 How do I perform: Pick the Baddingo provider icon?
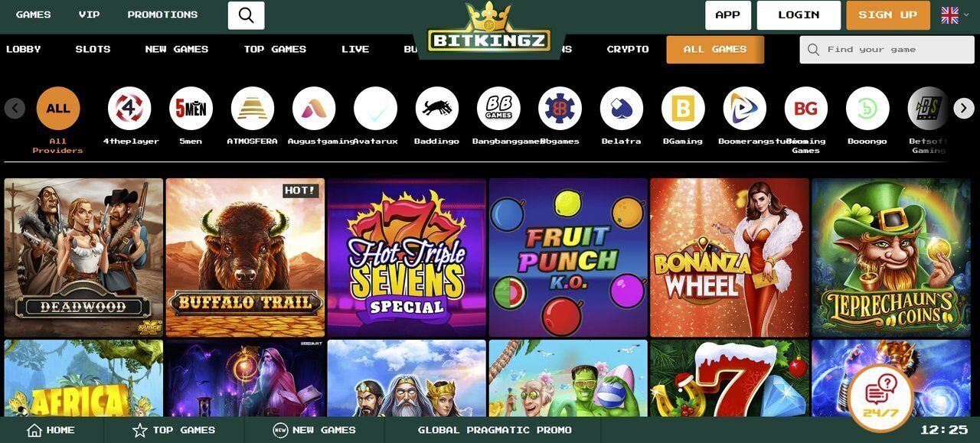[x=437, y=108]
